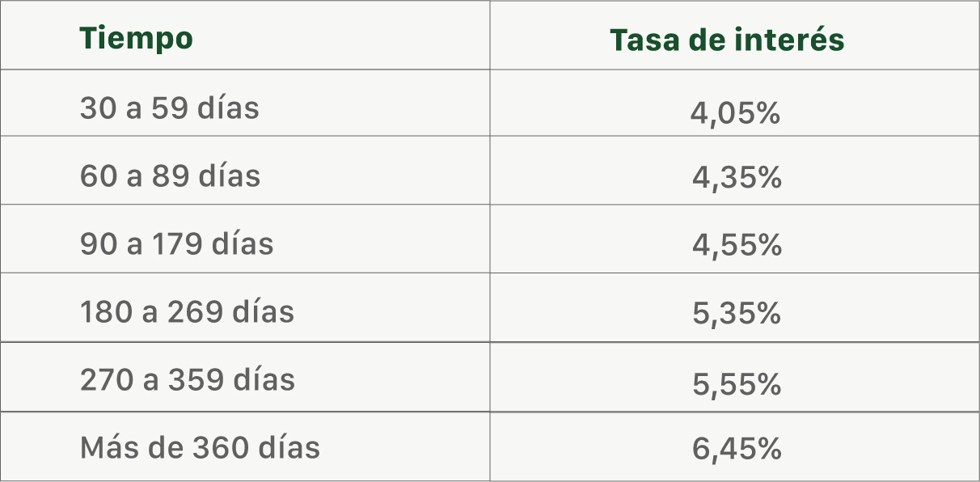
Task: Click the 4,05% interest rate value
Action: 735,113
